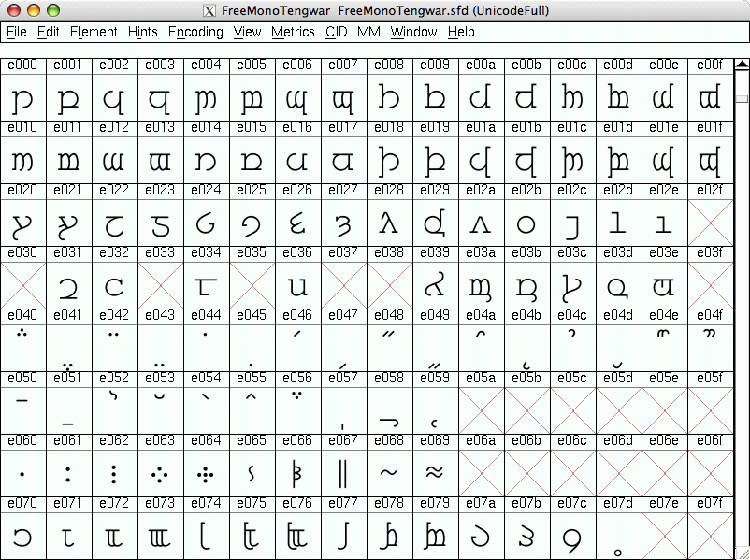Click the vertical scrollbar thumb
The width and height of the screenshot is (750, 560).
[x=742, y=98]
